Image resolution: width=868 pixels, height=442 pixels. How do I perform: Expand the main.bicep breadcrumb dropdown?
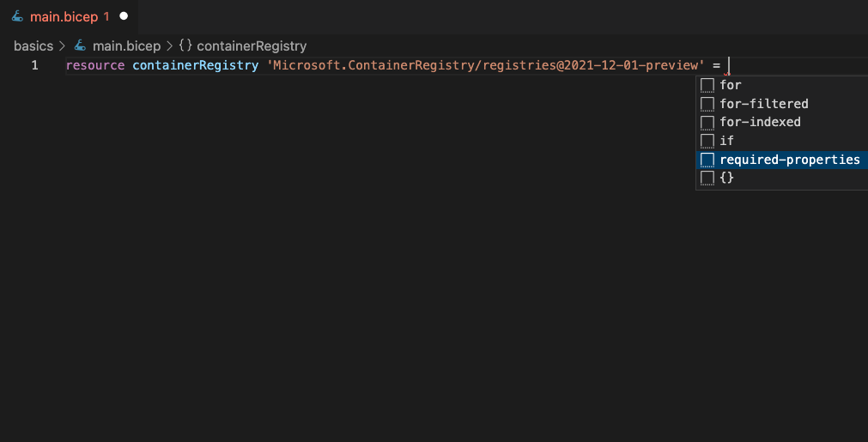tap(126, 45)
